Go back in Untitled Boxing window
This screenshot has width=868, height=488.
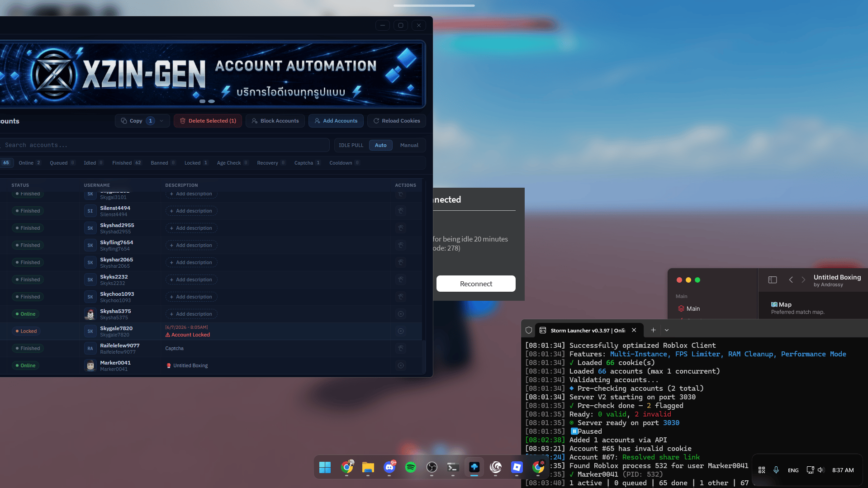791,280
